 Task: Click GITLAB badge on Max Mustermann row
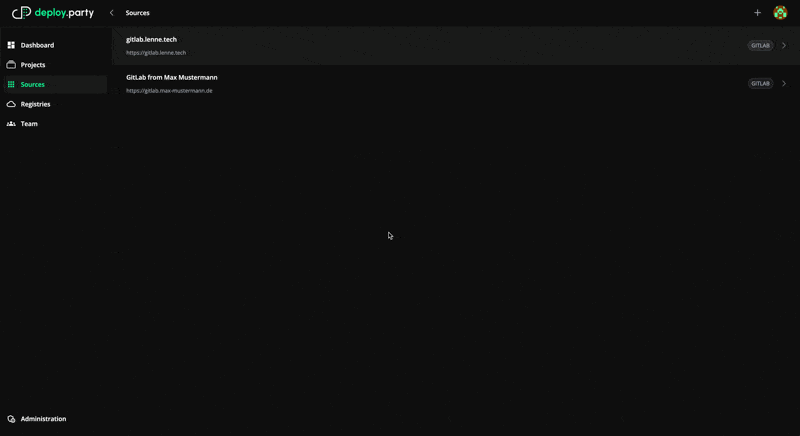tap(760, 83)
